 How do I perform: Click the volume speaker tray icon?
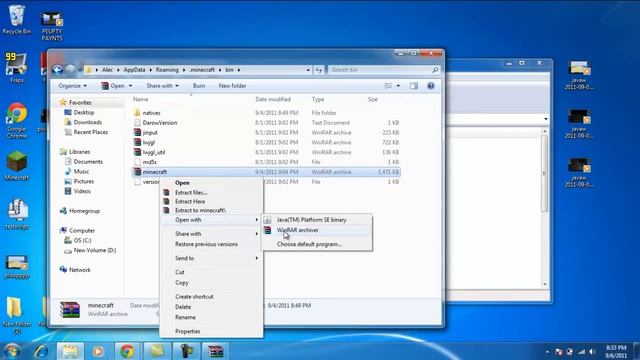pyautogui.click(x=592, y=351)
